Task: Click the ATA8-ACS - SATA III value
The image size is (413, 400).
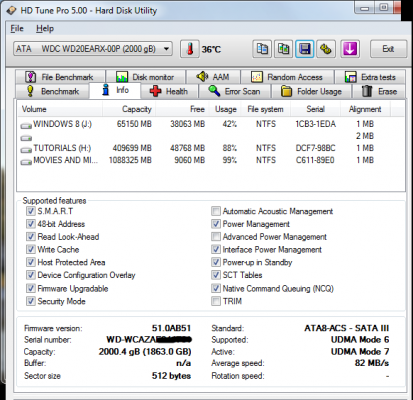Action: pyautogui.click(x=347, y=328)
